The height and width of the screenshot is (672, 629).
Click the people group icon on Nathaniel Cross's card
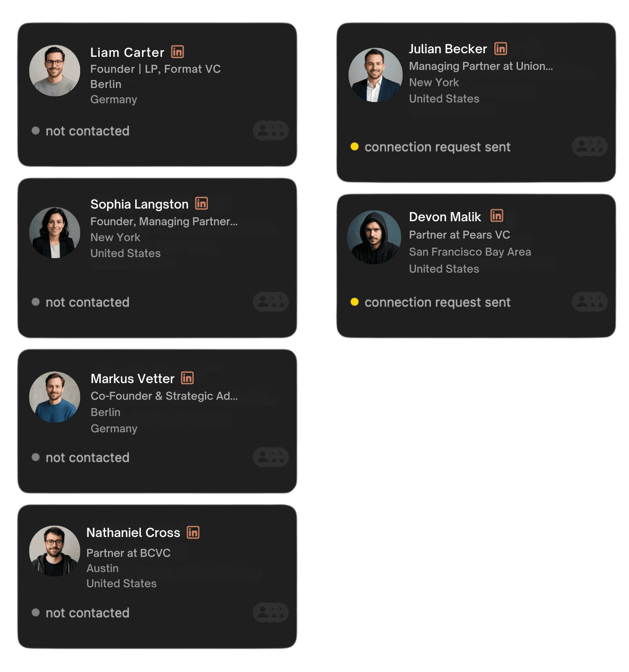tap(271, 612)
